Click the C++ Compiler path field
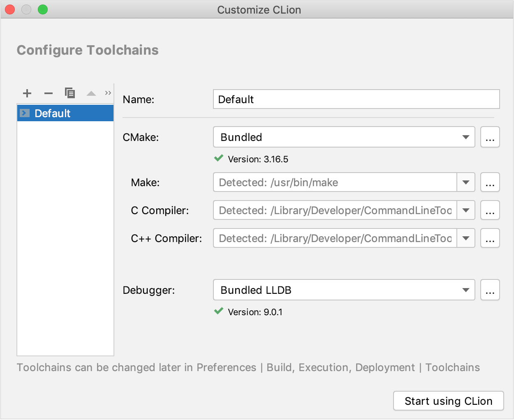Screen dimensions: 514x420 click(x=335, y=238)
